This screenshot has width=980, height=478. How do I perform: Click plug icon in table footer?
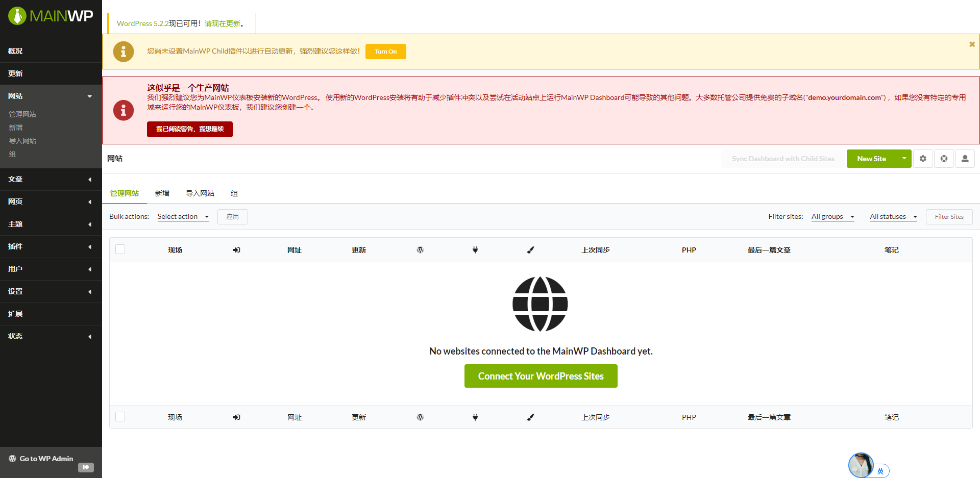tap(475, 417)
